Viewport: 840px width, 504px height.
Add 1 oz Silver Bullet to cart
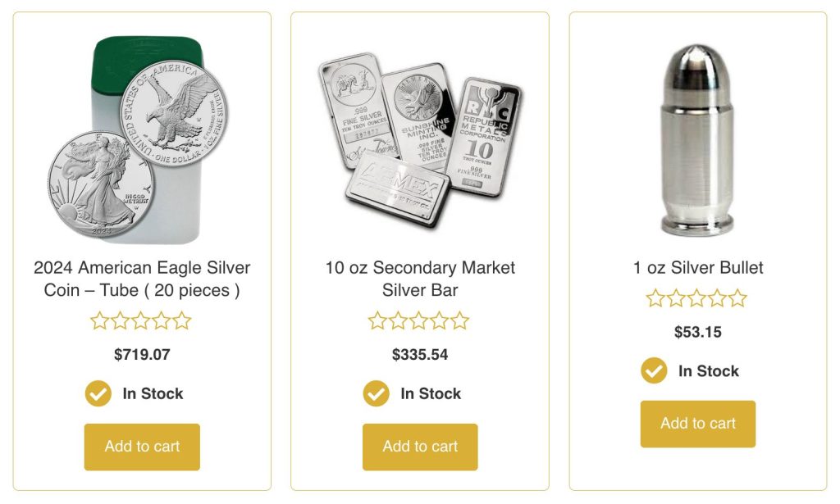[x=698, y=424]
